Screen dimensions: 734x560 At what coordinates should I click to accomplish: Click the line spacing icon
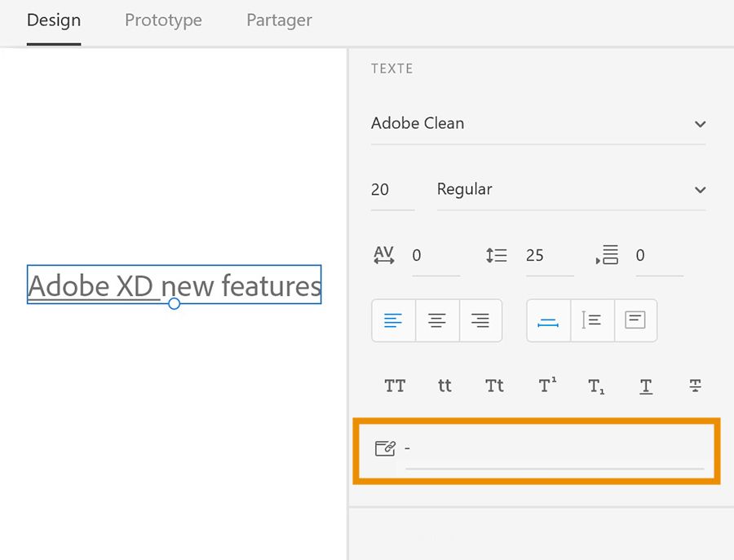496,255
